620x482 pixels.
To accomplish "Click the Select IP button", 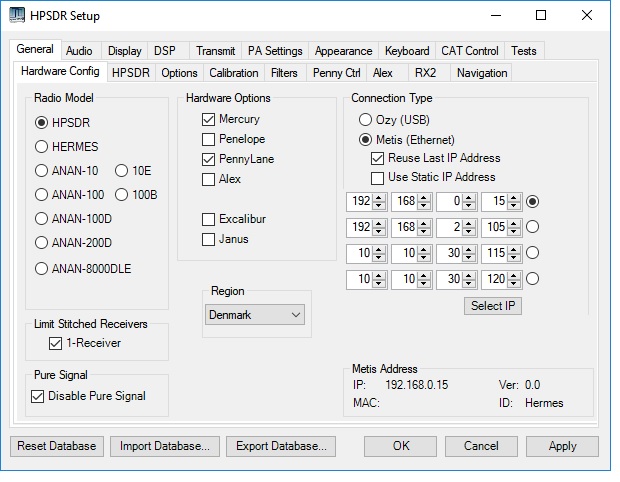I will point(493,306).
